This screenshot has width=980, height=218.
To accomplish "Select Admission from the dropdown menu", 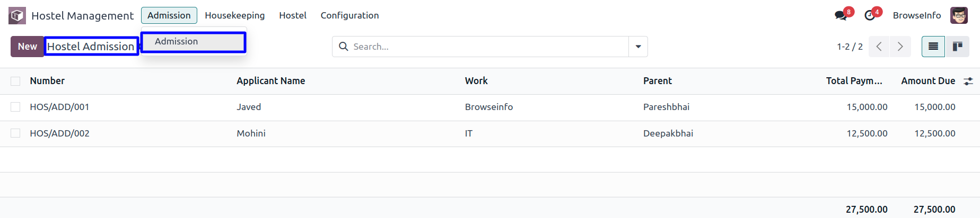I will [x=177, y=42].
